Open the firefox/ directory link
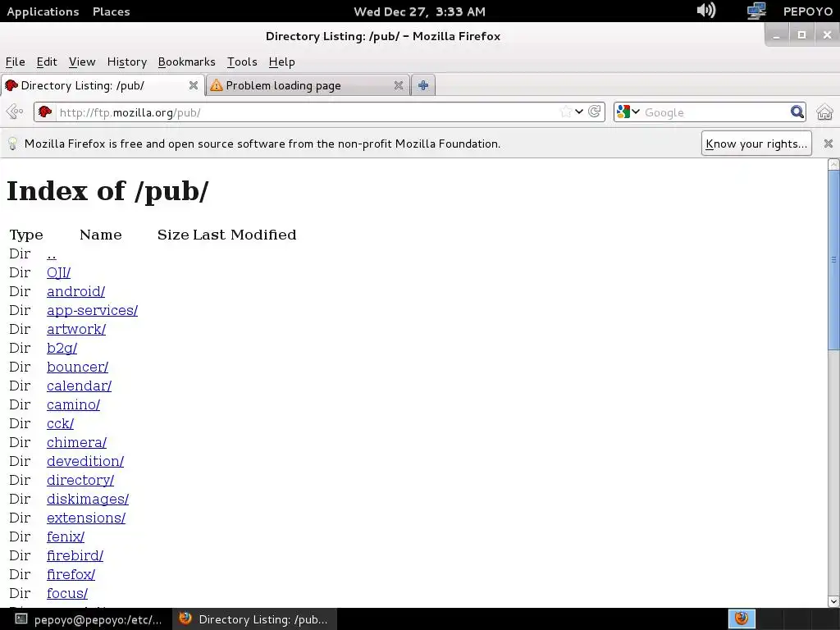 coord(71,574)
